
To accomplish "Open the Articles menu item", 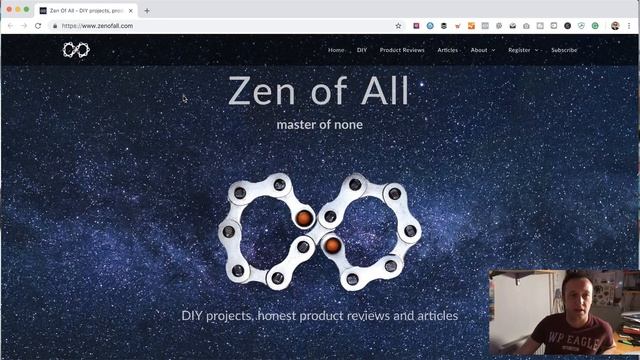I will coord(447,50).
